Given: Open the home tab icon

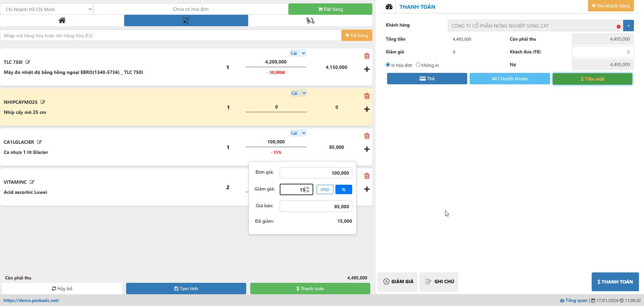Looking at the screenshot, I should click(x=62, y=20).
